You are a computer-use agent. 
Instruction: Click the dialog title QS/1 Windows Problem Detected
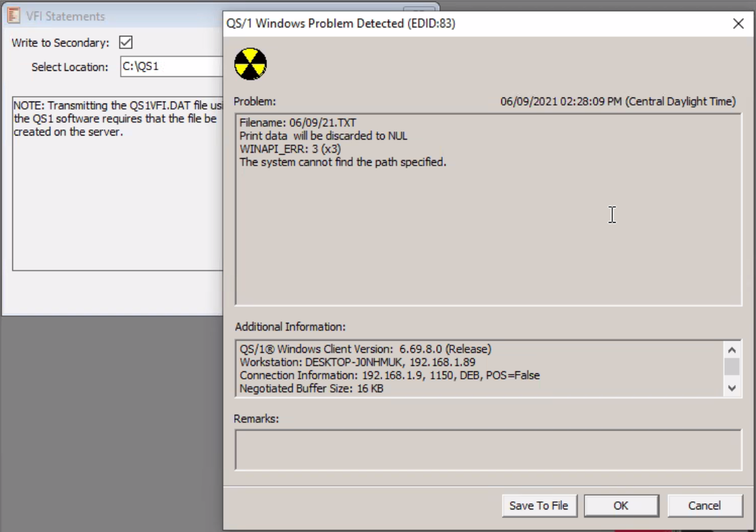pos(341,23)
